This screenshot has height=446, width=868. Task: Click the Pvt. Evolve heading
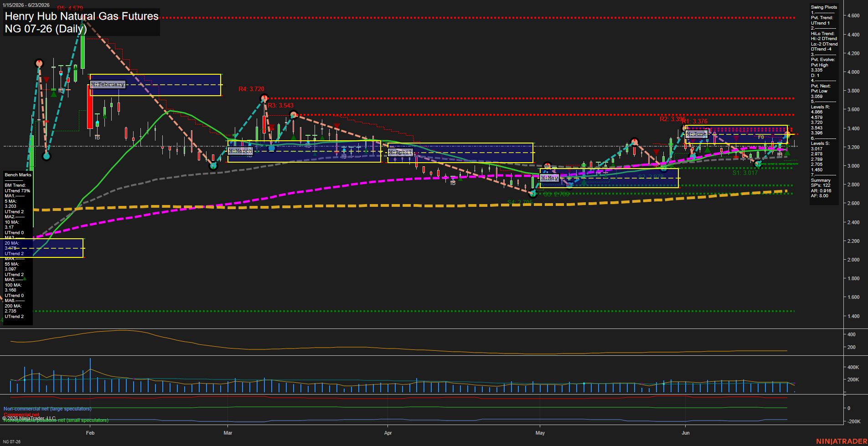click(x=823, y=60)
